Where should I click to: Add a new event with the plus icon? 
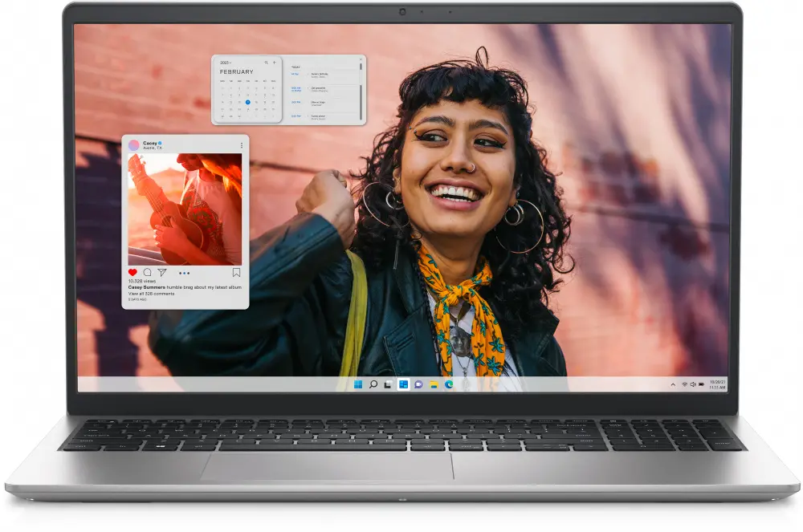point(274,62)
